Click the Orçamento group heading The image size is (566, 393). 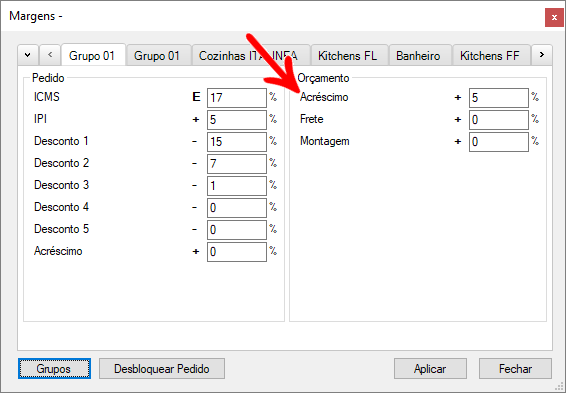pyautogui.click(x=323, y=78)
